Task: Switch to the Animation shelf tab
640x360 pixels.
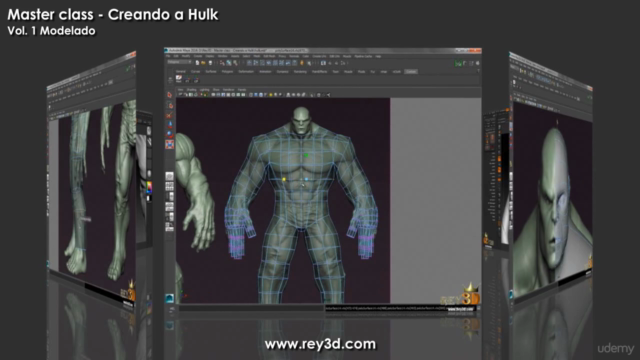Action: pos(265,71)
